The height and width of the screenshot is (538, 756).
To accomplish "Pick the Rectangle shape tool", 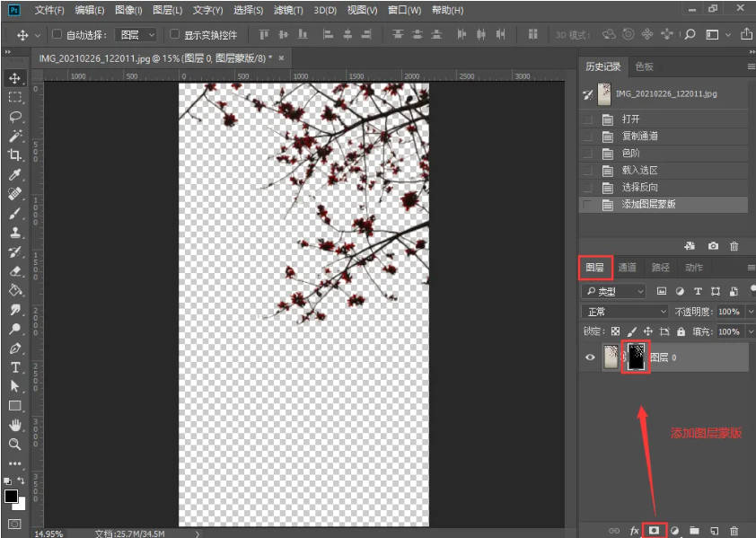I will tap(15, 405).
